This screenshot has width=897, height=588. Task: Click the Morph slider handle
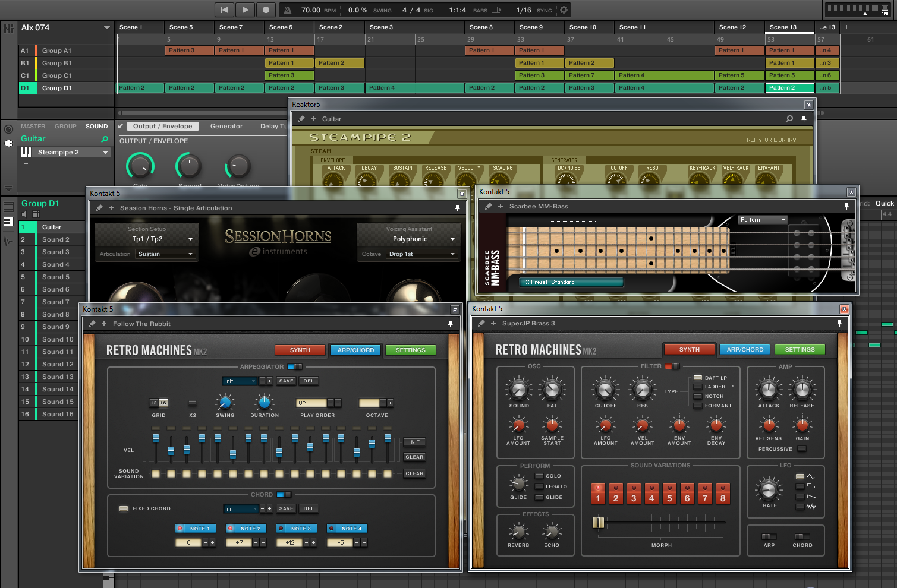[598, 523]
